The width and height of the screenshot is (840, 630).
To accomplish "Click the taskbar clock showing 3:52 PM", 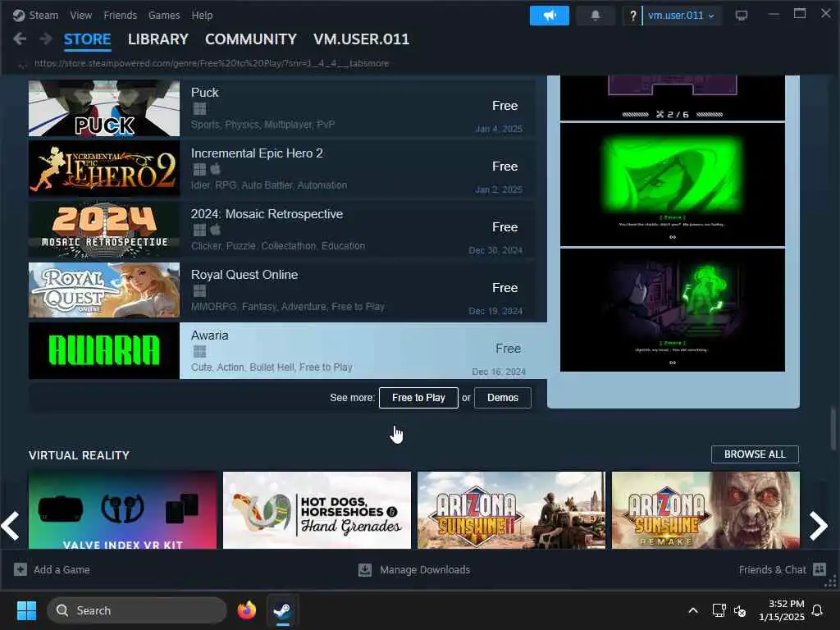I will tap(782, 610).
